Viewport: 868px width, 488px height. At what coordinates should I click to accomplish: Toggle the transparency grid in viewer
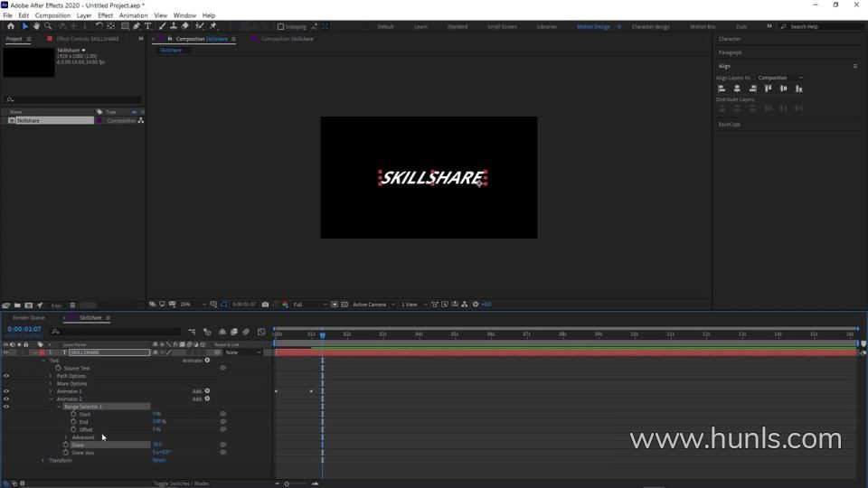click(344, 305)
